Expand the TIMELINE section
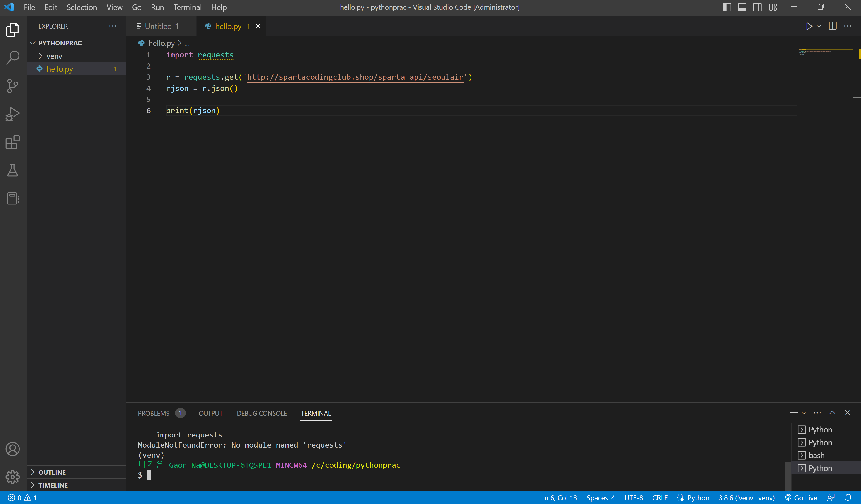Image resolution: width=861 pixels, height=504 pixels. click(x=53, y=485)
